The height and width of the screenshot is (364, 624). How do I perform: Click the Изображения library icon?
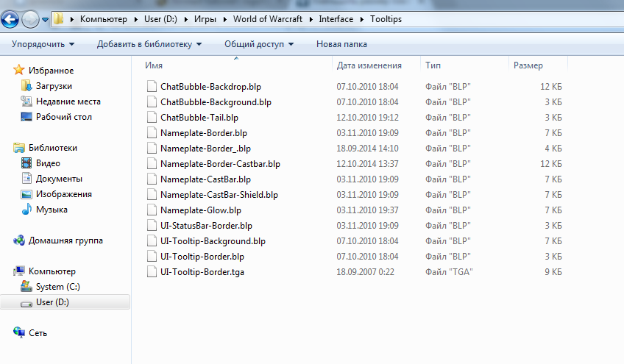pos(26,193)
